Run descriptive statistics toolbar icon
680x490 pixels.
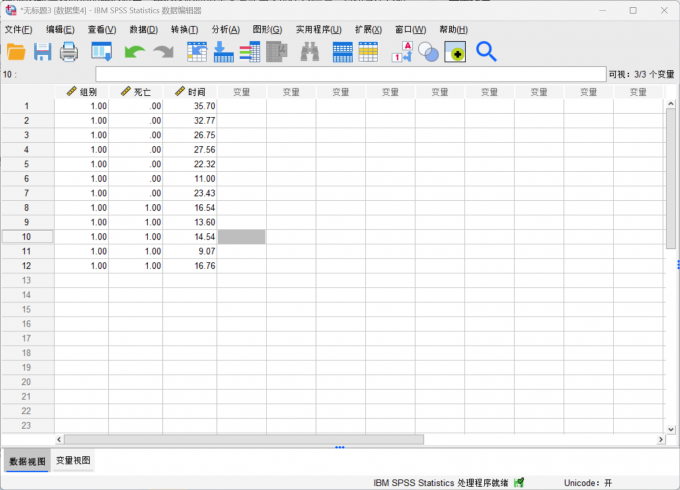[x=277, y=52]
